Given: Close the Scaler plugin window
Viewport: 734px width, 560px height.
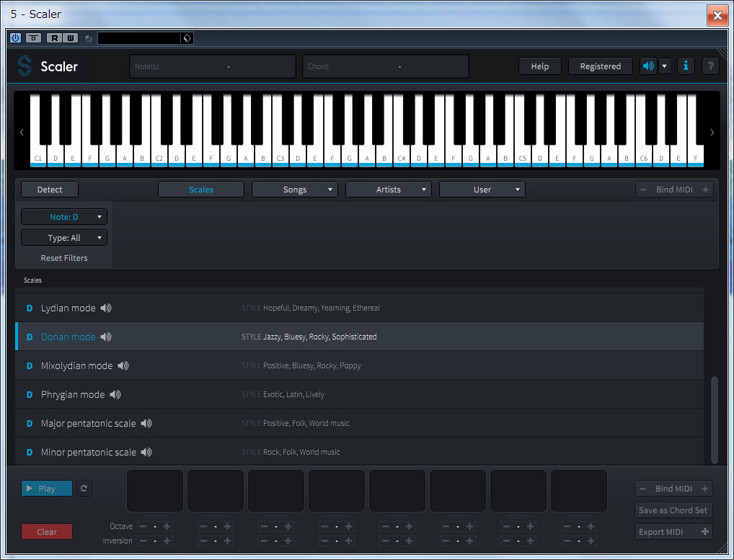Looking at the screenshot, I should click(717, 15).
